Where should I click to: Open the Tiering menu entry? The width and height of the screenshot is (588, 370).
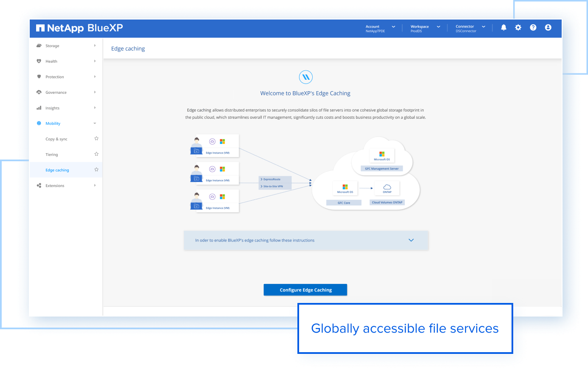tap(52, 154)
